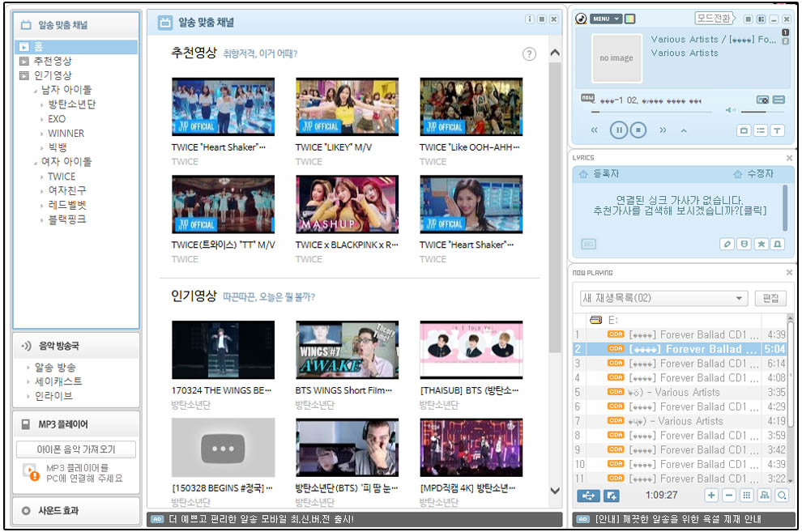This screenshot has width=802, height=532.
Task: Expand the 알송 방송 arrow
Action: (28, 368)
